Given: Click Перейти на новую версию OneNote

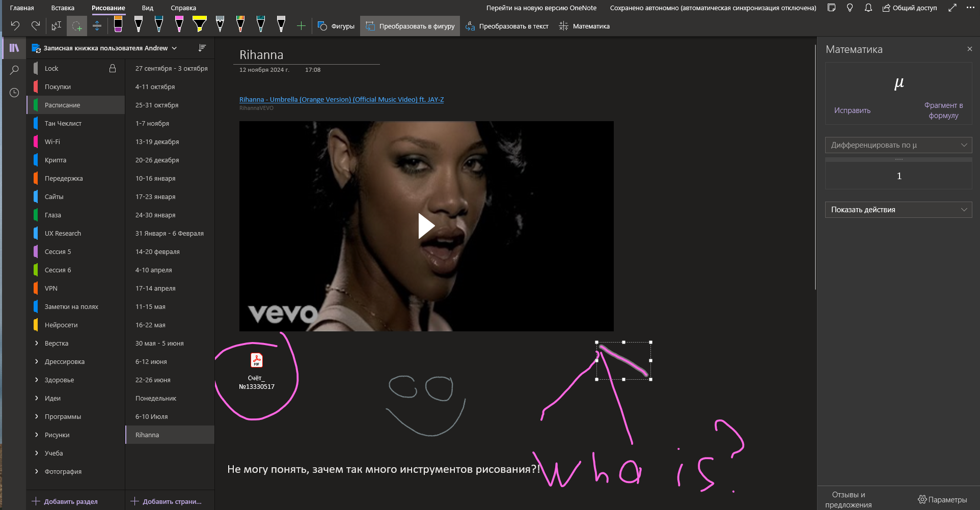Looking at the screenshot, I should pos(541,8).
